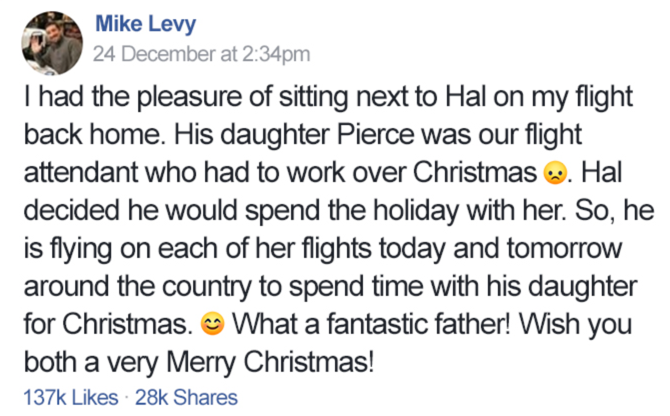Open the 28k Shares count

click(185, 396)
